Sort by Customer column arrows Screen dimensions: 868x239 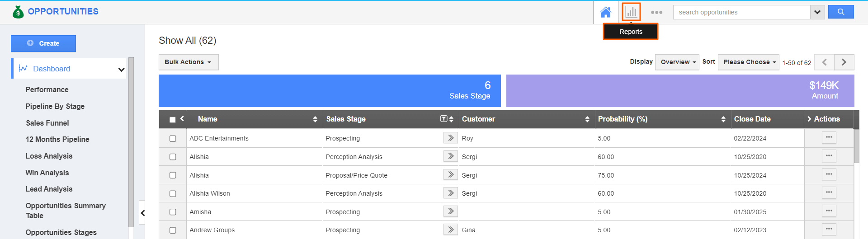pos(587,119)
